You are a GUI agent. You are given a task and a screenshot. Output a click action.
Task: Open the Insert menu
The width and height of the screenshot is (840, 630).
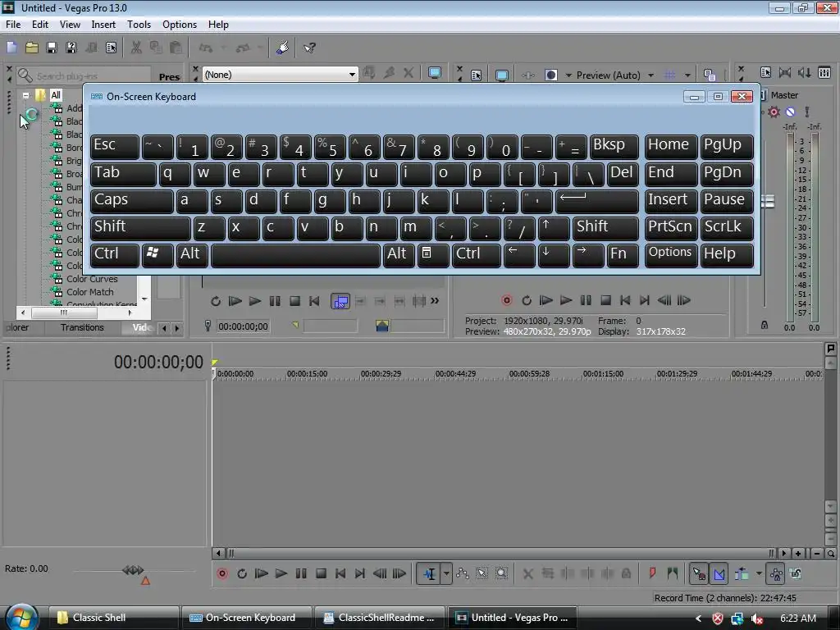point(103,25)
